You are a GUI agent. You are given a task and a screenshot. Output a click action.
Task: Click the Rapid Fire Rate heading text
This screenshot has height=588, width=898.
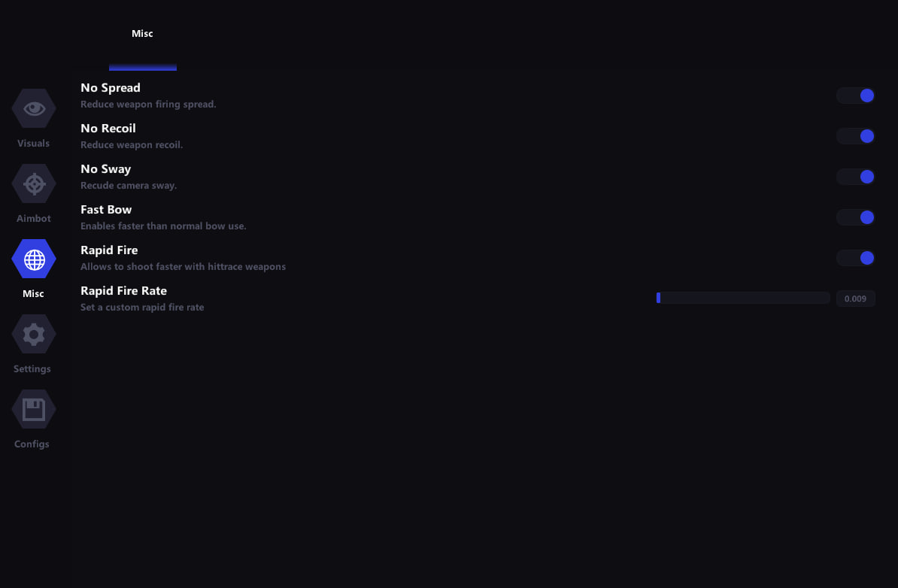tap(123, 291)
